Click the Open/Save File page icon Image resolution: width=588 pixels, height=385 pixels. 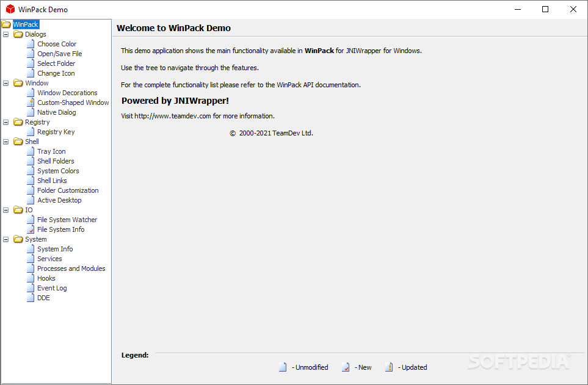pyautogui.click(x=31, y=54)
